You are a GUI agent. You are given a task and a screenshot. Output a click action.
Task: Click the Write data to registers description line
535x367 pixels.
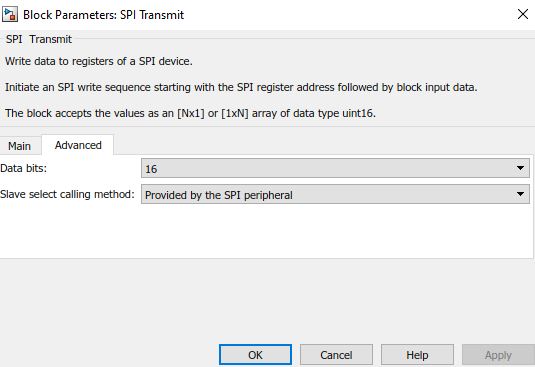coord(99,61)
